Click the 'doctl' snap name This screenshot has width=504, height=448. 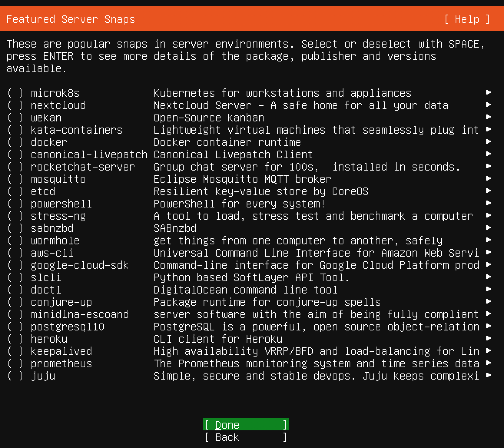(x=46, y=290)
